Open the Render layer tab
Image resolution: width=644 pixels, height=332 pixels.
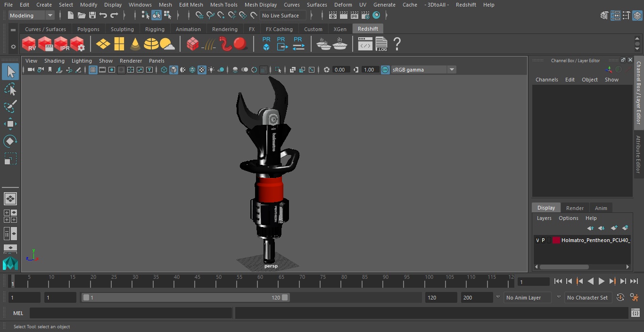point(575,208)
